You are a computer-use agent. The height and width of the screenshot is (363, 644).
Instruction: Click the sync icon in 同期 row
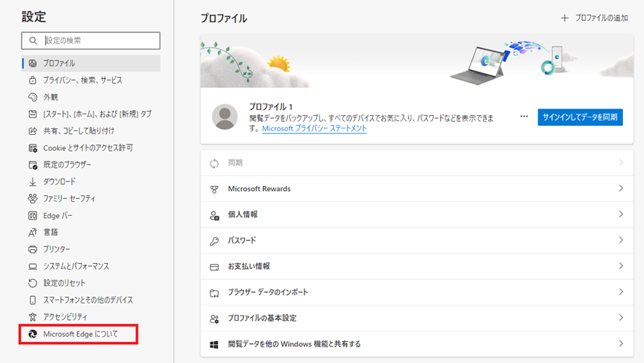pos(214,163)
